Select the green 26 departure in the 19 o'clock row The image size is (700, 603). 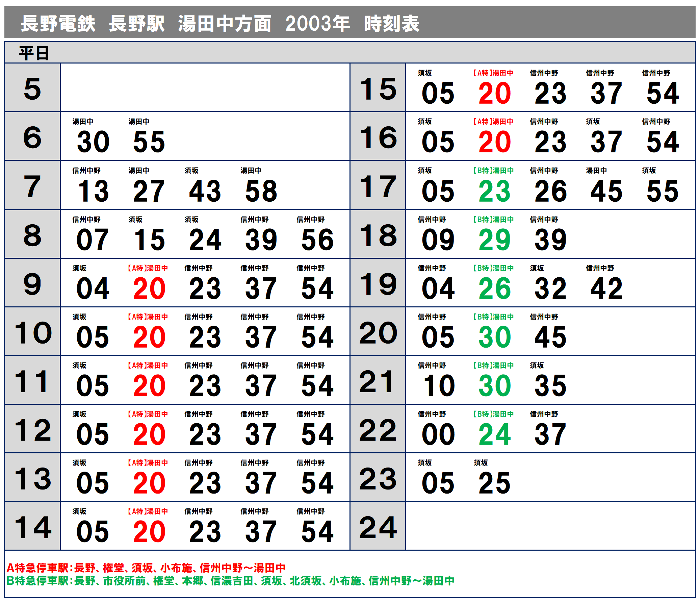[495, 288]
